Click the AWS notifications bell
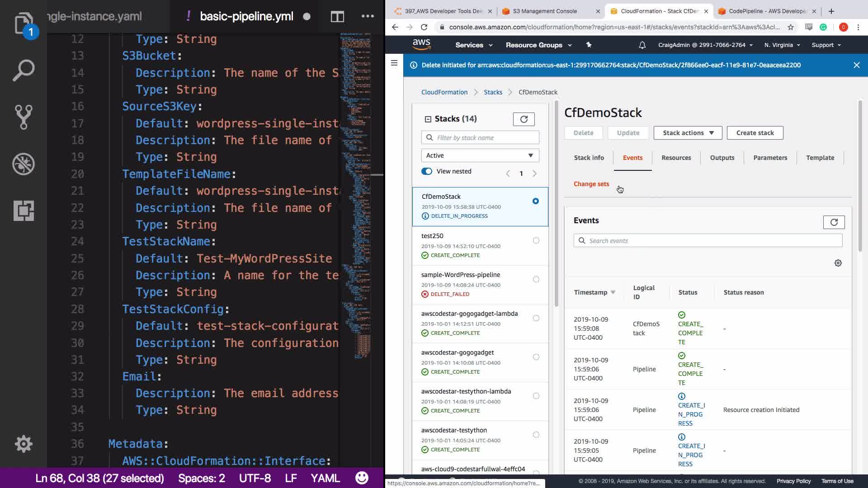 642,45
